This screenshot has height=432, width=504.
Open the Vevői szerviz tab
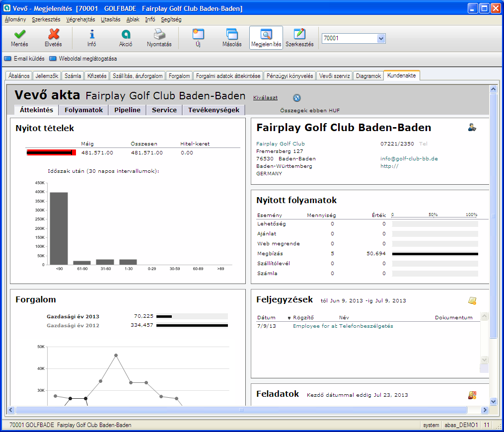334,76
